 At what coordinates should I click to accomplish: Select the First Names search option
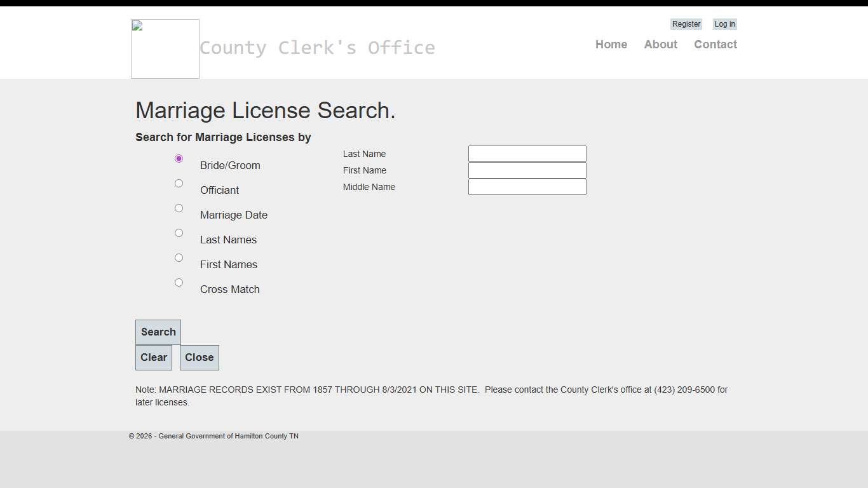179,257
